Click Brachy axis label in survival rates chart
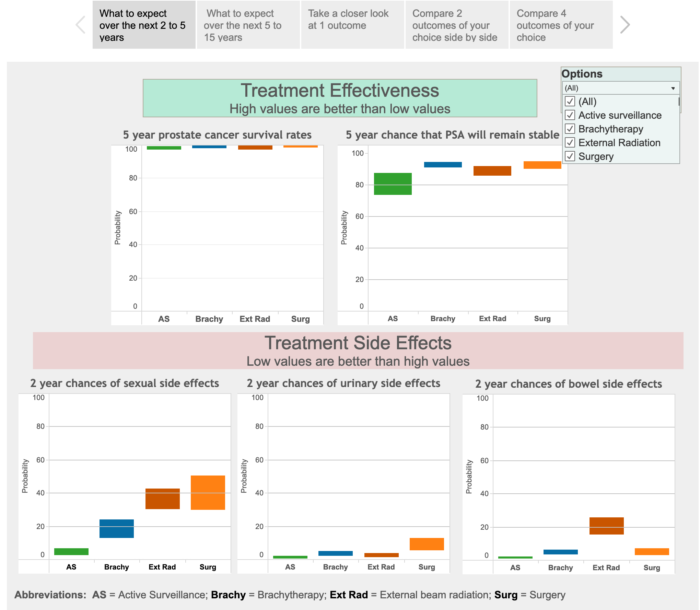The width and height of the screenshot is (700, 610). coord(209,319)
